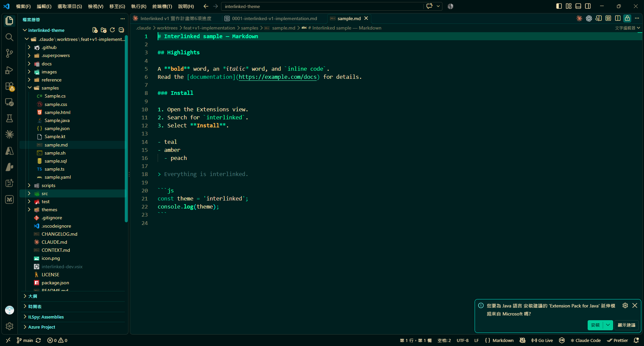Toggle Go Live server in status bar
The height and width of the screenshot is (346, 644).
[x=542, y=340]
